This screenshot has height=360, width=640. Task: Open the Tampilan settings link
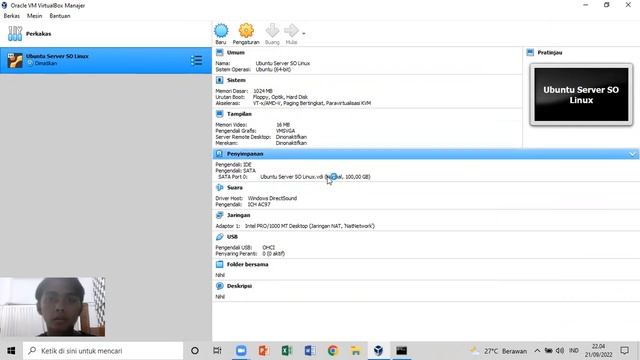coord(239,114)
